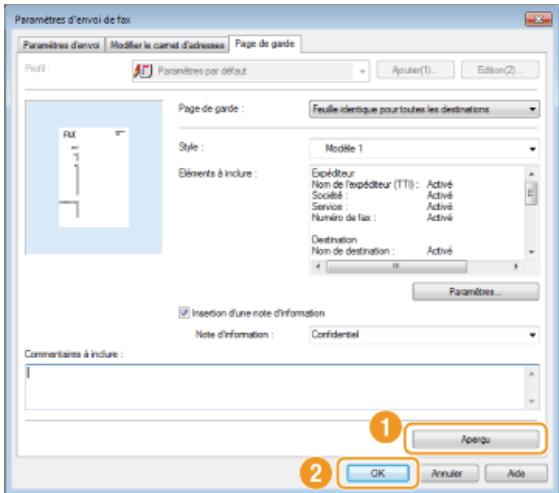Select the Numéro de fax row
The width and height of the screenshot is (559, 493).
(382, 217)
